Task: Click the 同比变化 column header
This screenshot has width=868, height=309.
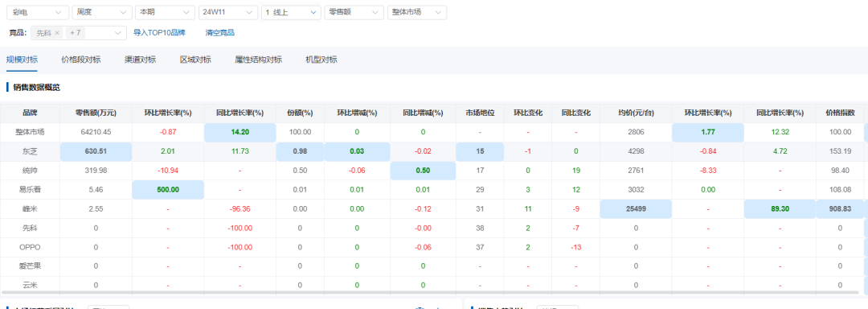Action: tap(576, 113)
